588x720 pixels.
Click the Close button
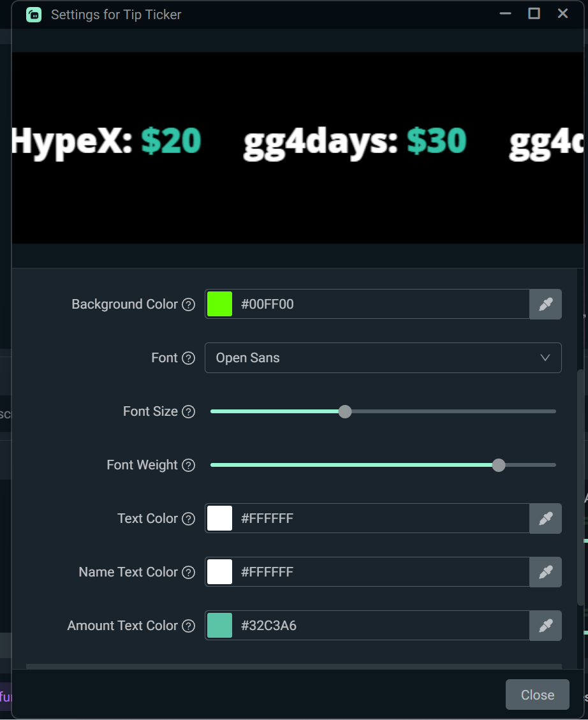(x=537, y=694)
